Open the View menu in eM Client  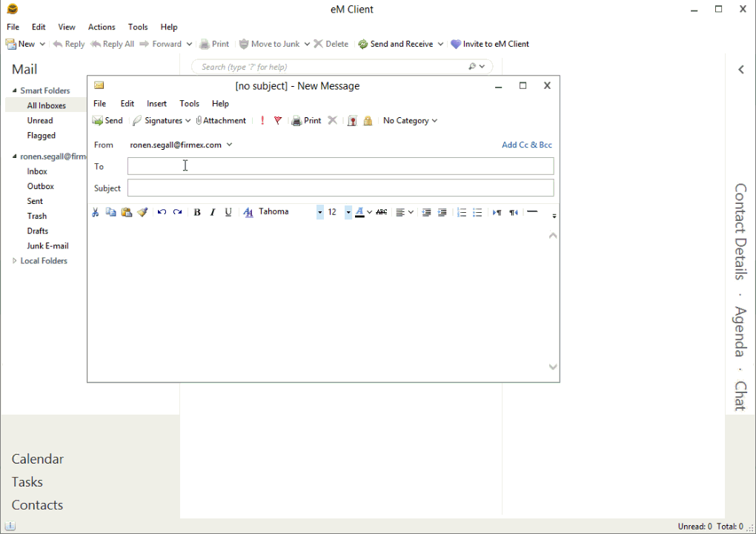click(67, 27)
